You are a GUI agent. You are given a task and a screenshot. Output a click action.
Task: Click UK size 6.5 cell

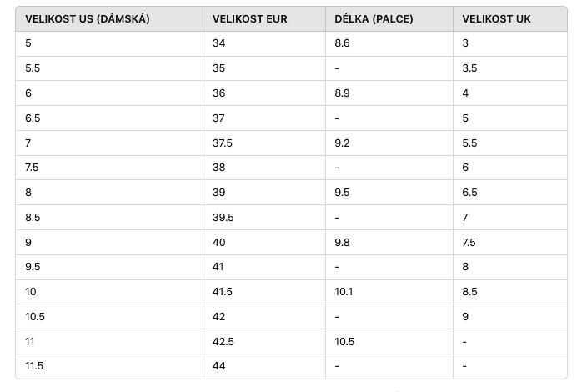(x=510, y=193)
